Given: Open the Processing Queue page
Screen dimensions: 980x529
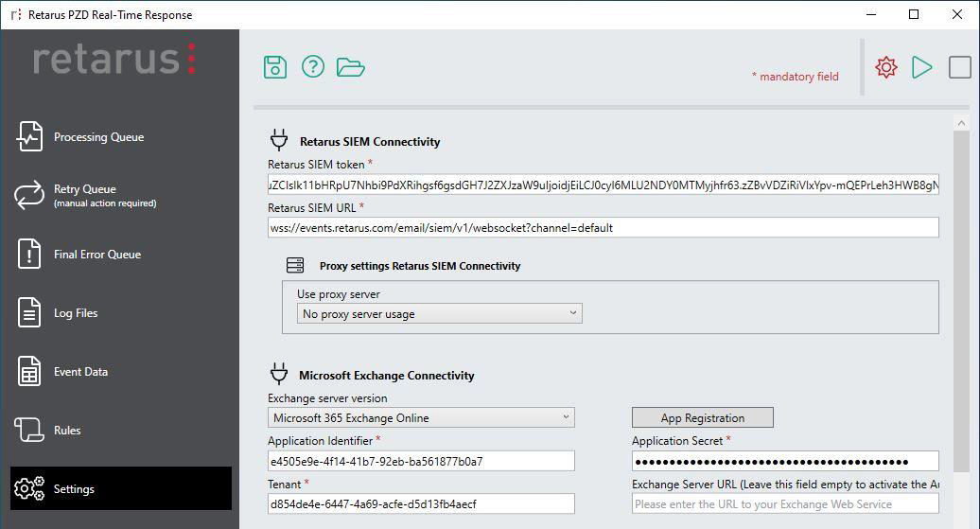Looking at the screenshot, I should [x=98, y=137].
